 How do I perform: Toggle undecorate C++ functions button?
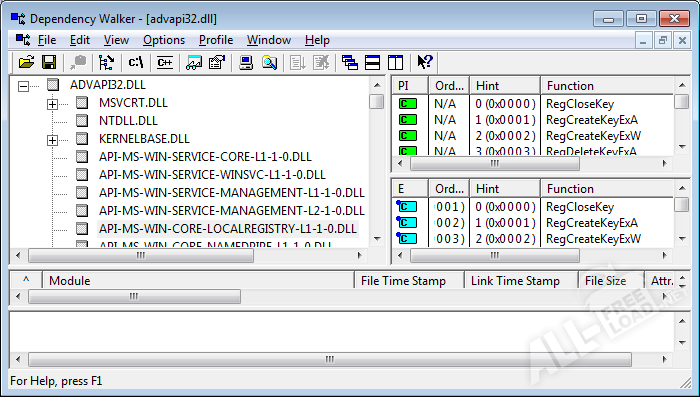[165, 62]
